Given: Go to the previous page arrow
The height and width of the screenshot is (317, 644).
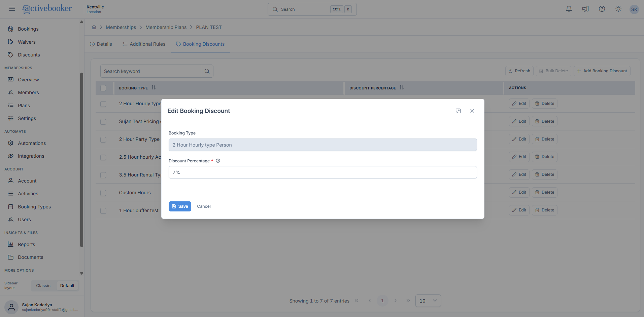Looking at the screenshot, I should click(370, 301).
